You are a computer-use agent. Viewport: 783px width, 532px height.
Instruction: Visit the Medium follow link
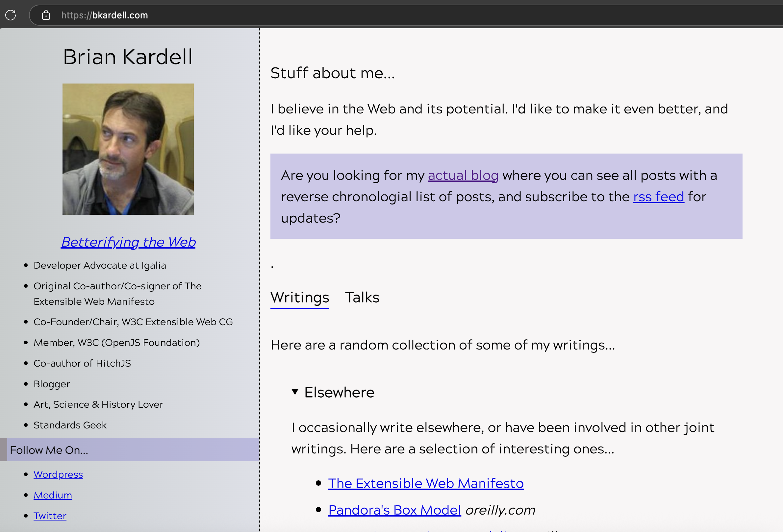pyautogui.click(x=53, y=495)
